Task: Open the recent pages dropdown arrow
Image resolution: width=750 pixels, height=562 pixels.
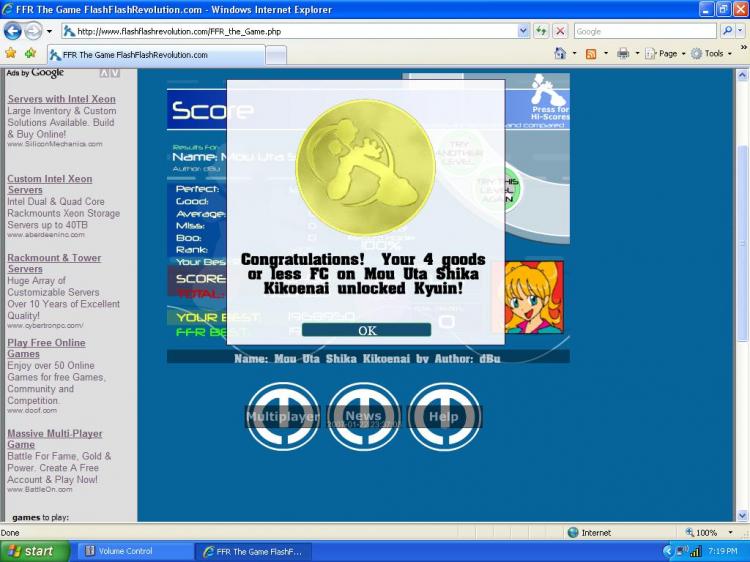Action: coord(49,32)
